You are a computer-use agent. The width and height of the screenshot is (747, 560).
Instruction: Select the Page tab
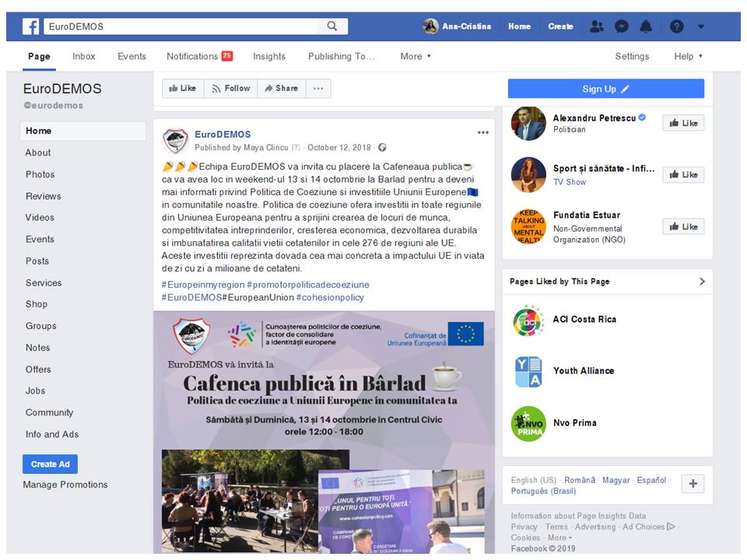tap(39, 56)
